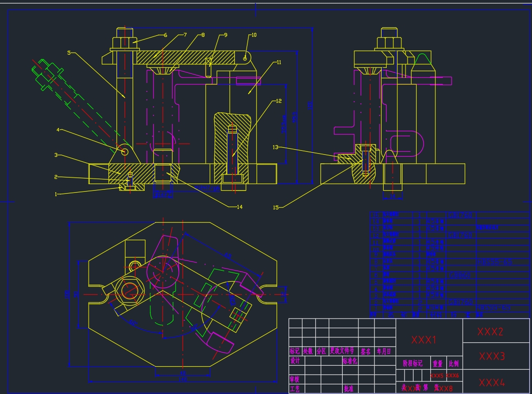Viewport: 532px width, 394px height.
Task: Select the 65 dimension in plan view
Action: tap(228, 255)
